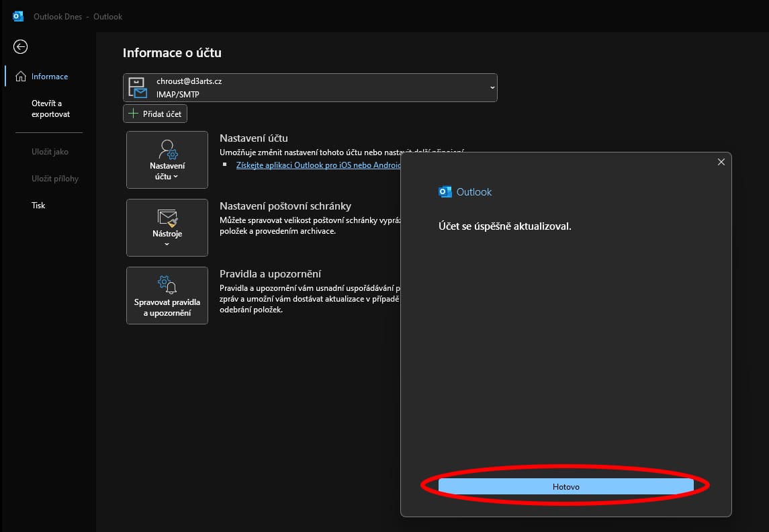
Task: Open the Informace tab
Action: (50, 77)
